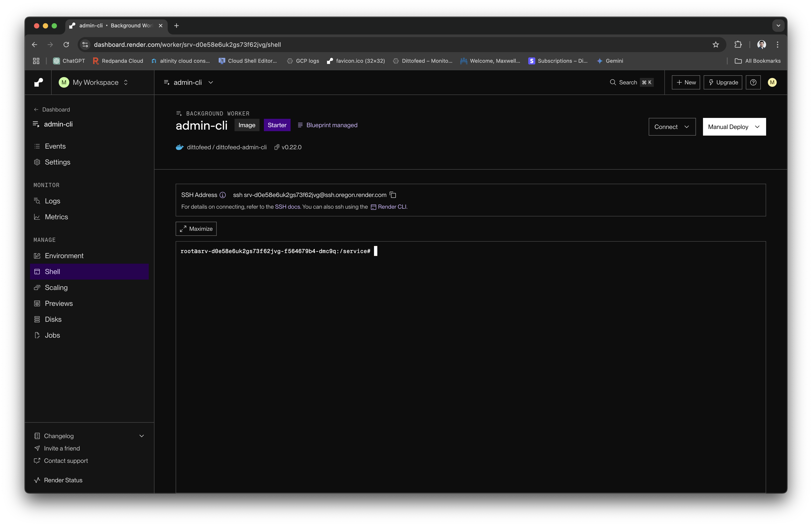812x526 pixels.
Task: Expand the My Workspace switcher
Action: click(94, 82)
